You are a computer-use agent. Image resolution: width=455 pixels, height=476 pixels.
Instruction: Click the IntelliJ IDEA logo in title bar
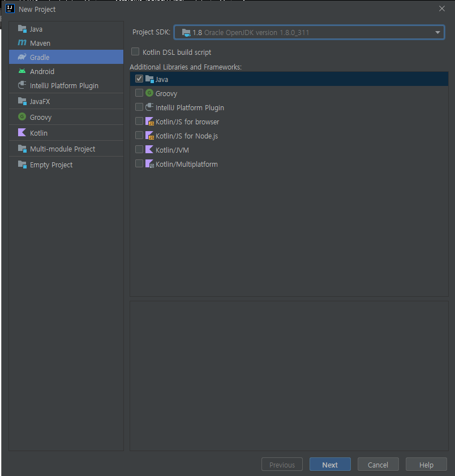coord(10,9)
